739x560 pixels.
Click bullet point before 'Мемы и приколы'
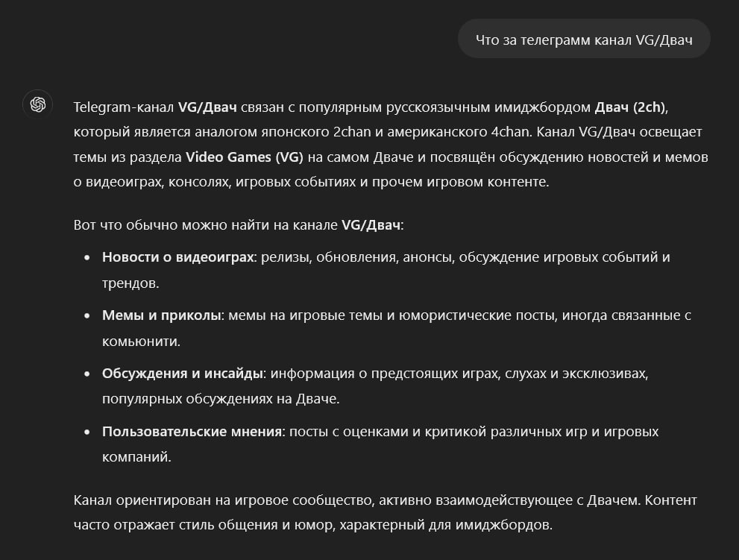pyautogui.click(x=87, y=316)
